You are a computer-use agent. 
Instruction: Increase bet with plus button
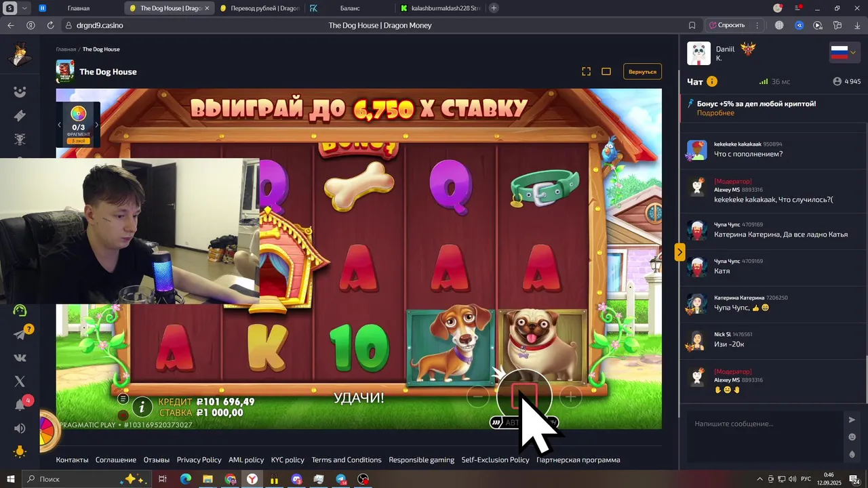570,396
